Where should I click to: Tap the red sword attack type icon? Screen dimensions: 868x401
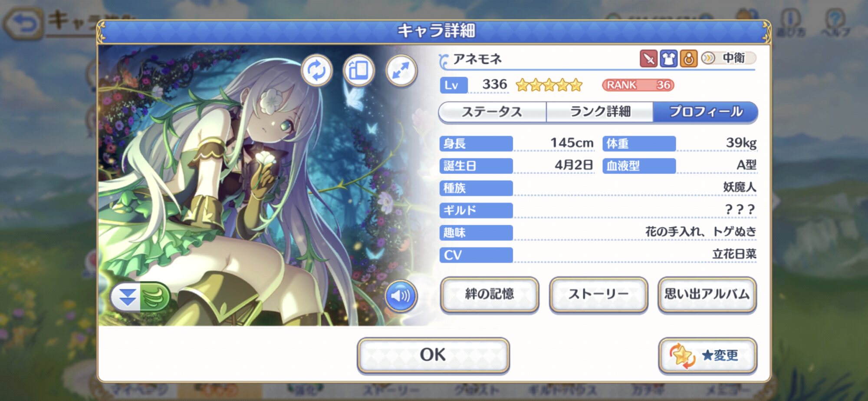648,58
